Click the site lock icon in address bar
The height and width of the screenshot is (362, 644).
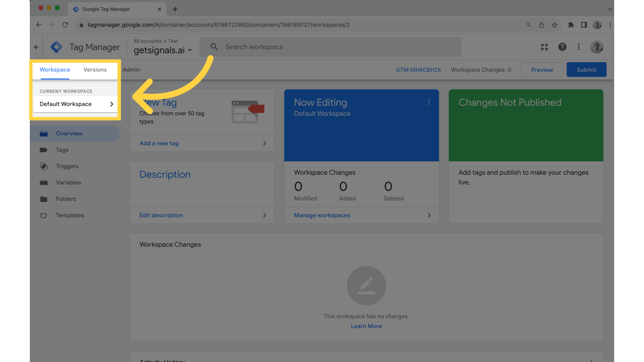click(x=81, y=25)
